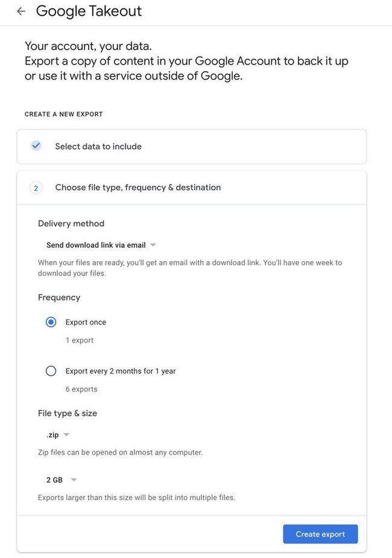Click the "CREATE A NEW EXPORT" heading

pyautogui.click(x=63, y=114)
